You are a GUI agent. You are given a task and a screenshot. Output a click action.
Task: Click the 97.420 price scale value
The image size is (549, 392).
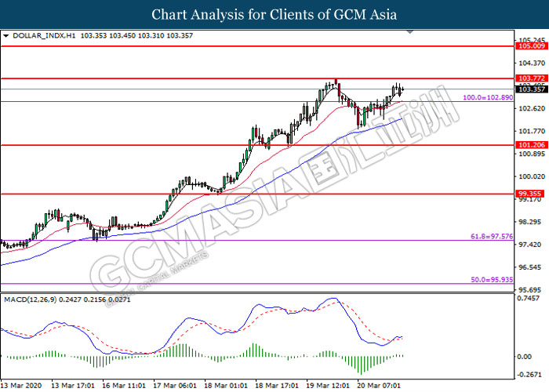click(x=532, y=245)
